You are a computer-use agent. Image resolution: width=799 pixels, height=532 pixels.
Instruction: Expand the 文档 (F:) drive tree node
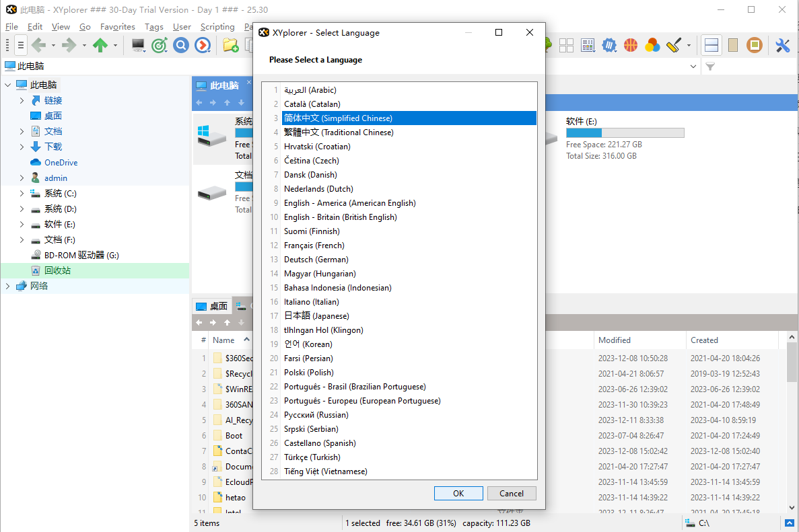pos(22,240)
